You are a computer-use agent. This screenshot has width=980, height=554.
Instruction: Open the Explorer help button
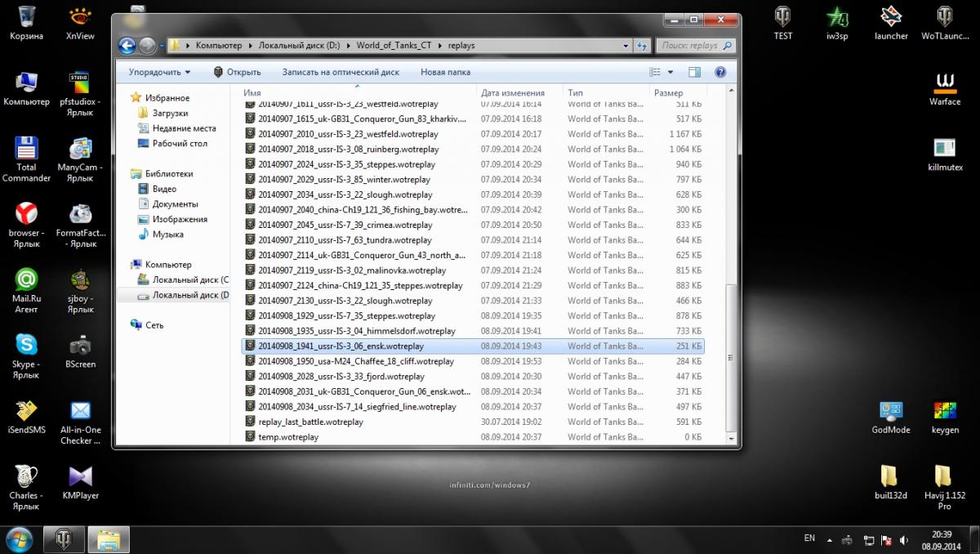720,72
